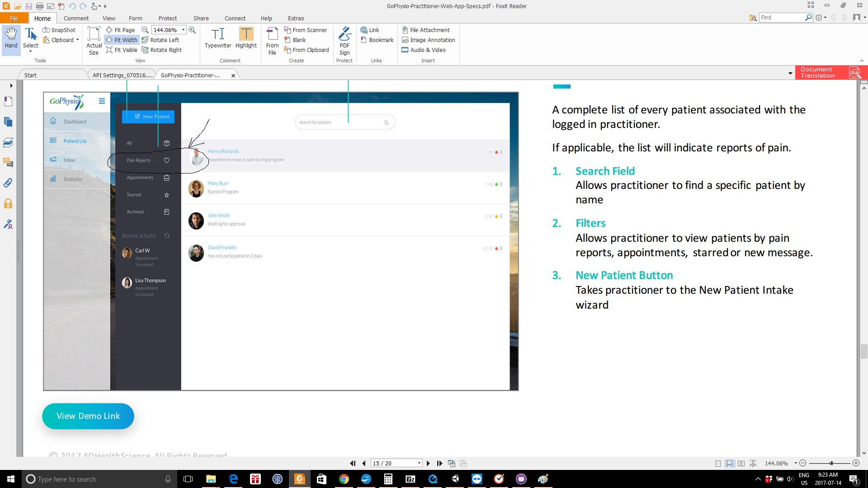
Task: Click the Undo arrow icon
Action: tap(72, 6)
